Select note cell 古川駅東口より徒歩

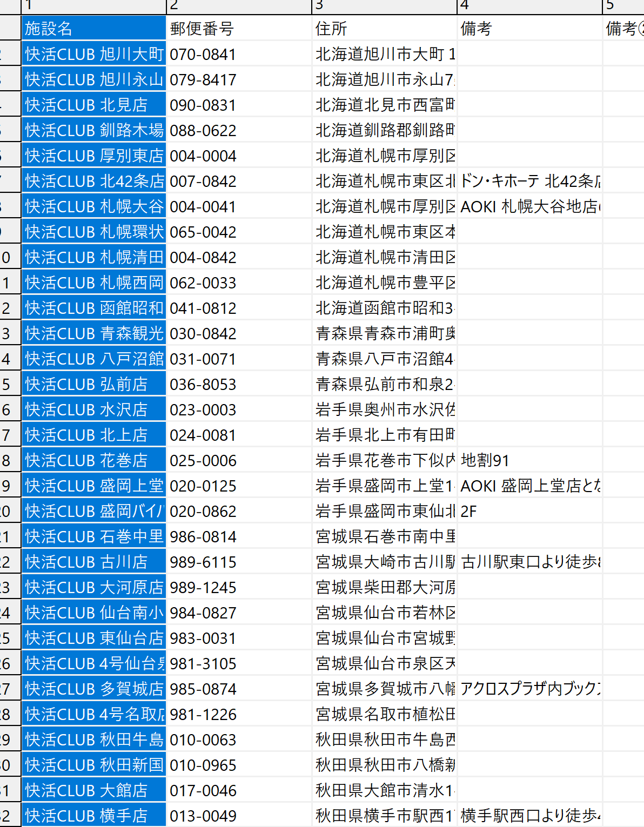529,561
